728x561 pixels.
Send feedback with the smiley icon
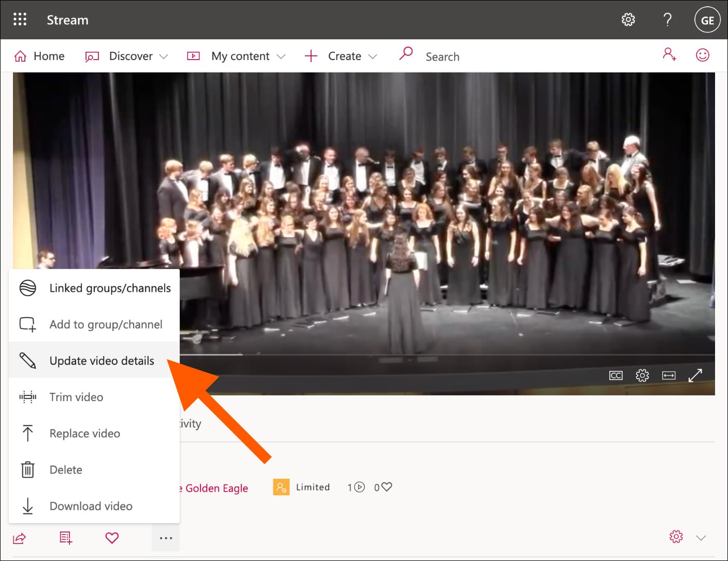702,55
